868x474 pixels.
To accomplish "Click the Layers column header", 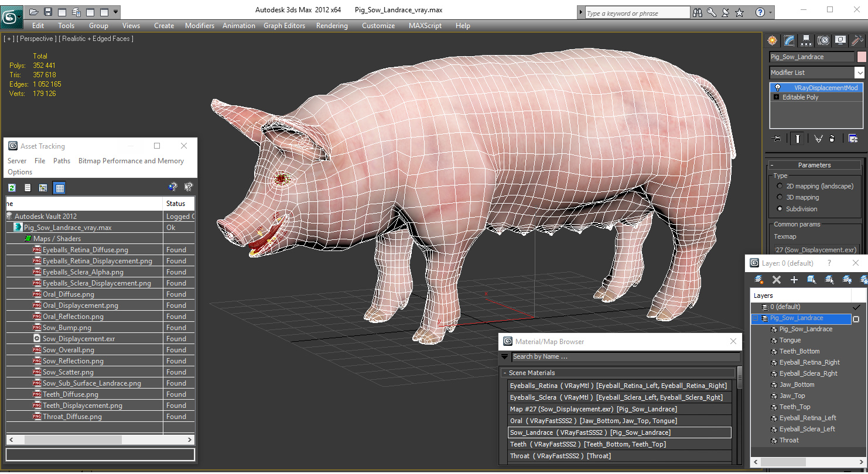I will 801,296.
